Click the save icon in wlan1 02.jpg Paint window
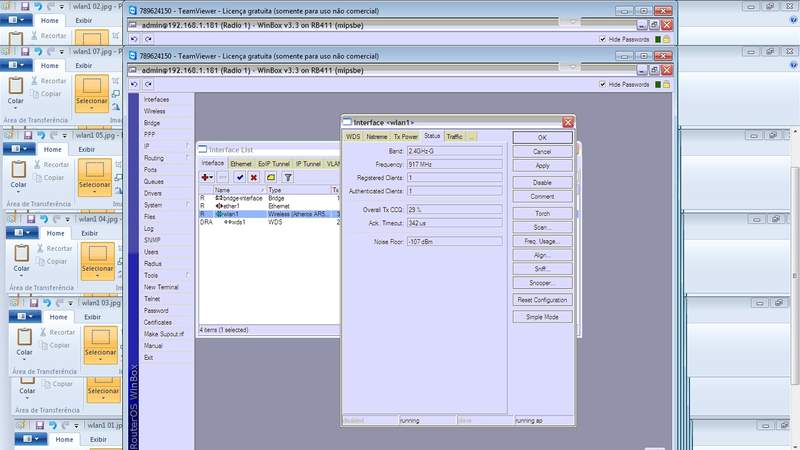The width and height of the screenshot is (800, 450). 24,7
